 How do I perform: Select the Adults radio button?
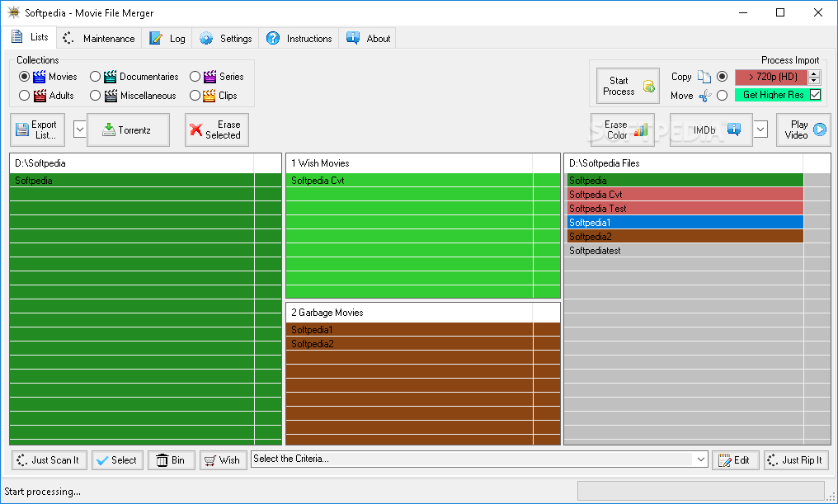[24, 96]
